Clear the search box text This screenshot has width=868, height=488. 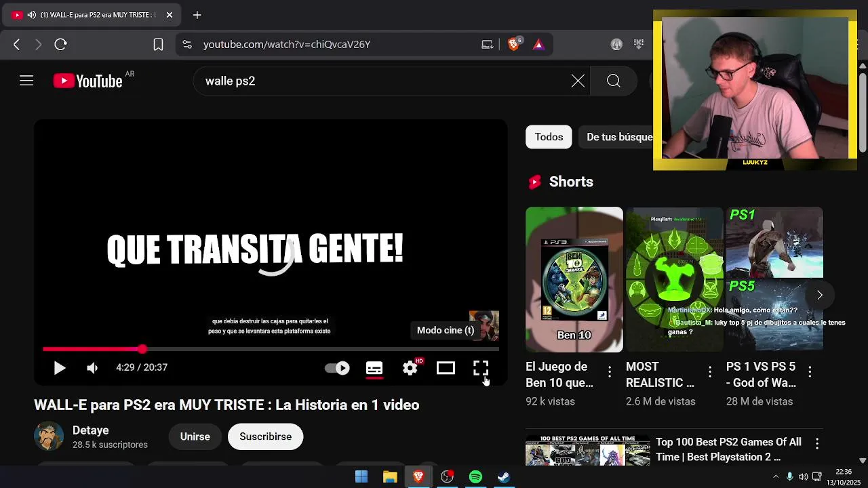click(x=578, y=81)
